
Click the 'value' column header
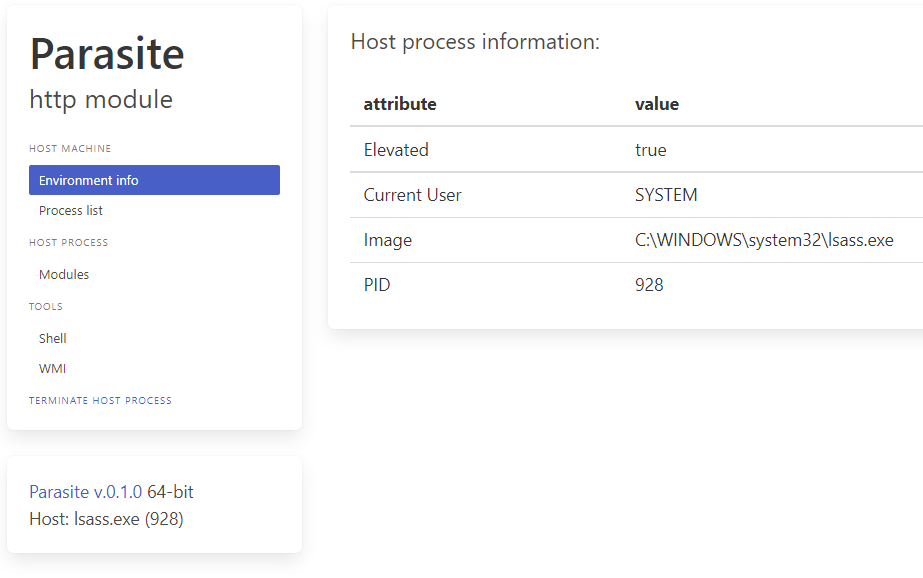[657, 104]
